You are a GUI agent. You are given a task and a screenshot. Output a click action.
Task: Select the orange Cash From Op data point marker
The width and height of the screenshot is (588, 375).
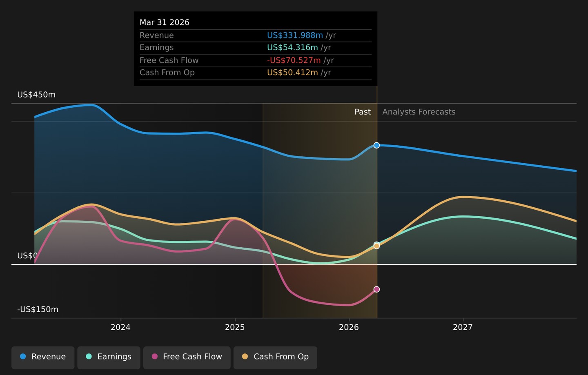point(376,246)
